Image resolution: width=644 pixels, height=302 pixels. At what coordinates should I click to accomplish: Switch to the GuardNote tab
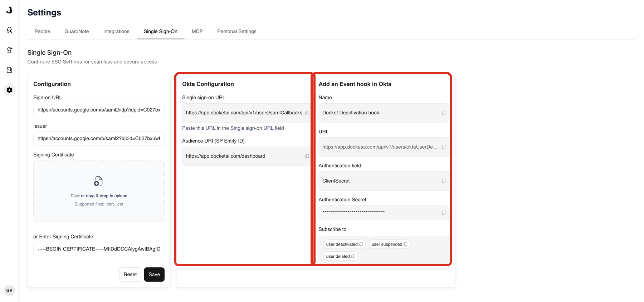77,31
